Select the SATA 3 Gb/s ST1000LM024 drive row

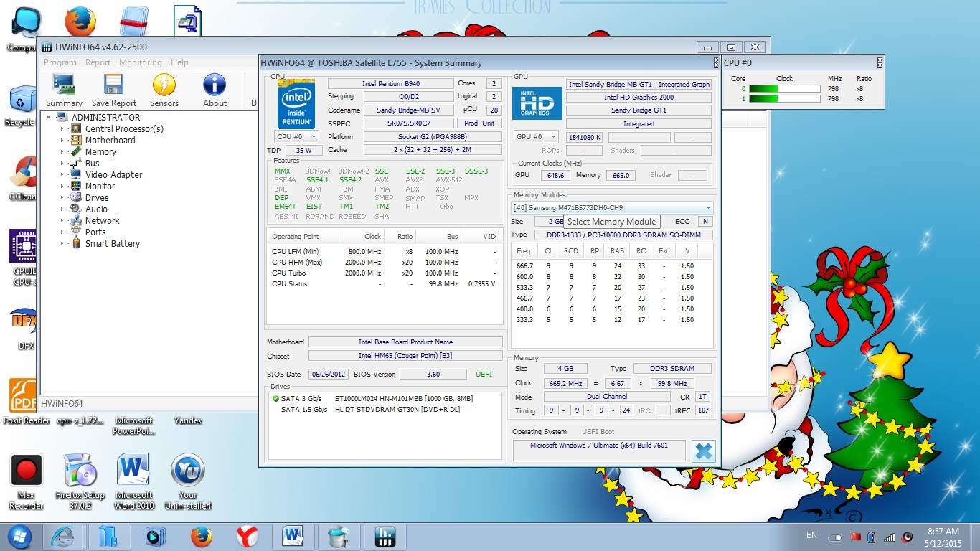pos(385,398)
